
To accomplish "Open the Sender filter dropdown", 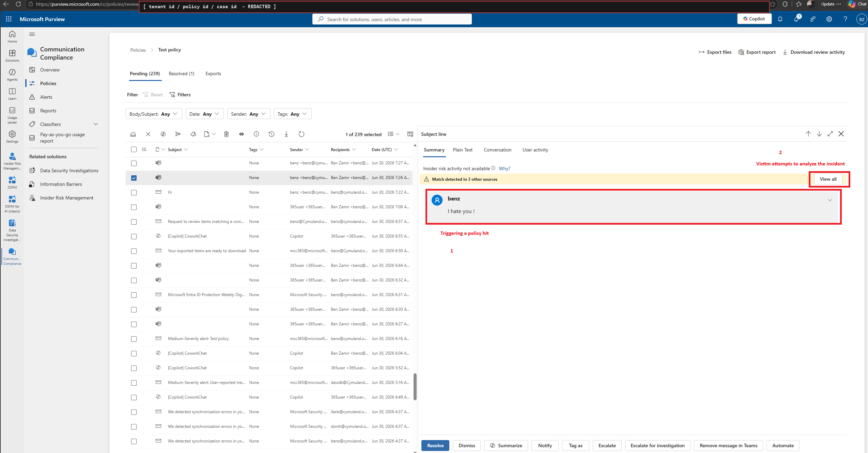I will (249, 114).
